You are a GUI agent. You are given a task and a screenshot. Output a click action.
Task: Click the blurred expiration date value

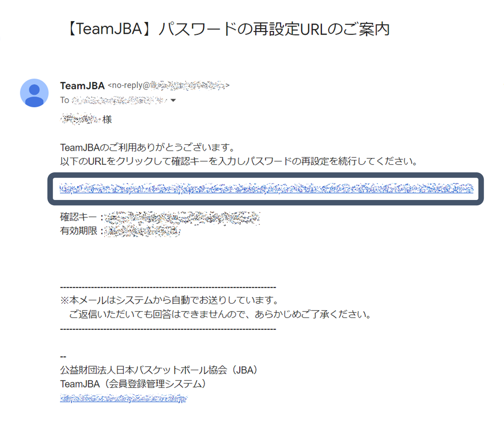pyautogui.click(x=142, y=231)
